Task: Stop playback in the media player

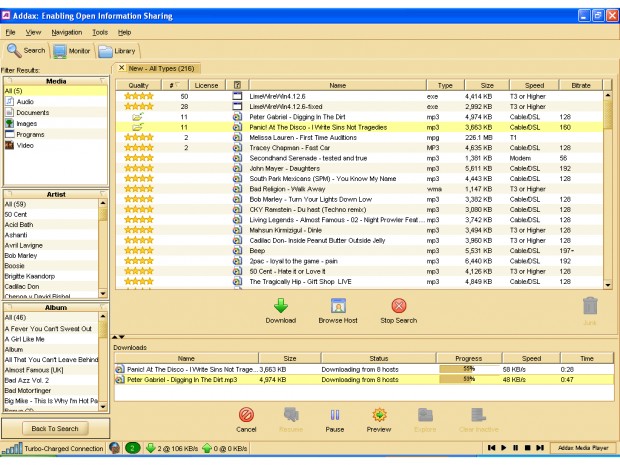Action: pos(527,448)
